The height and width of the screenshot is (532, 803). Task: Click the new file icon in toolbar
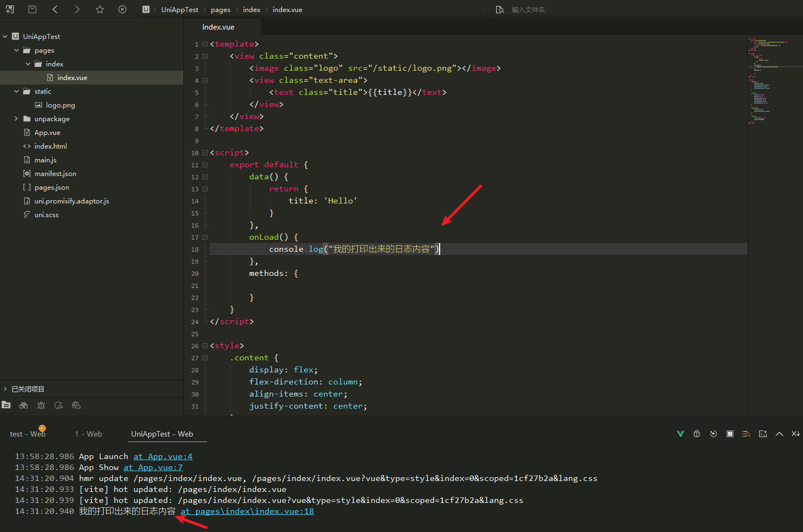10,9
